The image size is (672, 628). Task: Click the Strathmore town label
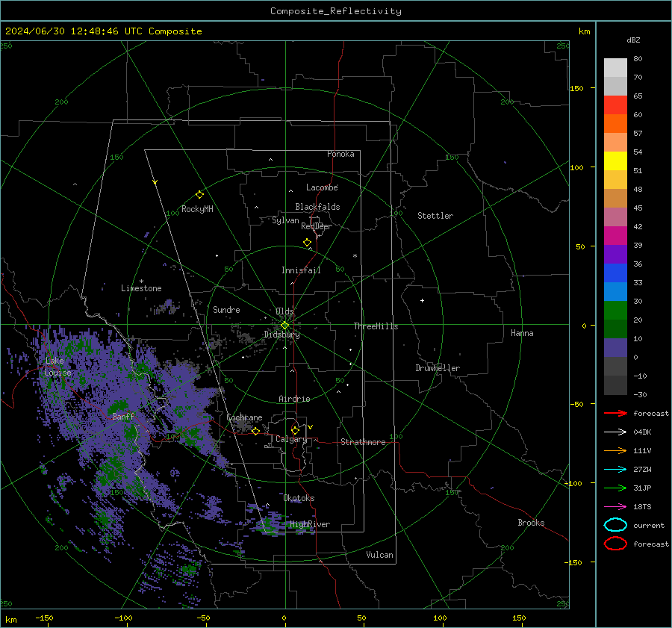(363, 442)
